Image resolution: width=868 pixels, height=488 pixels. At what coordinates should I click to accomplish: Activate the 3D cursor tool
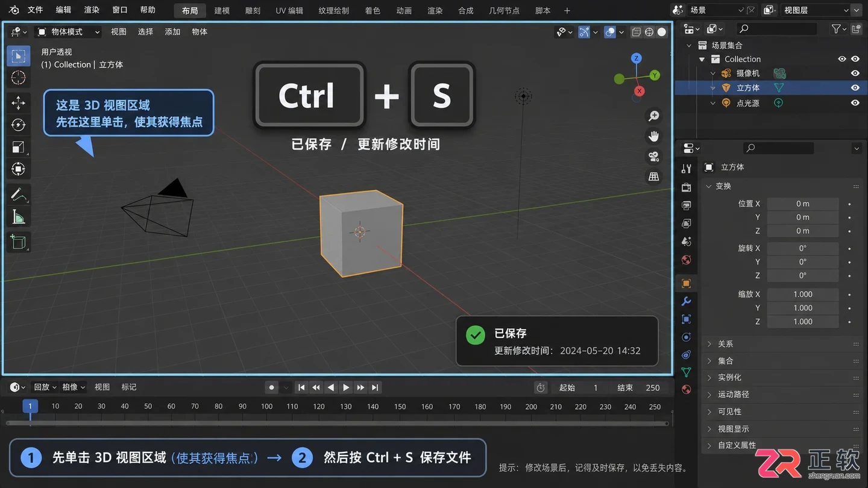pos(18,78)
